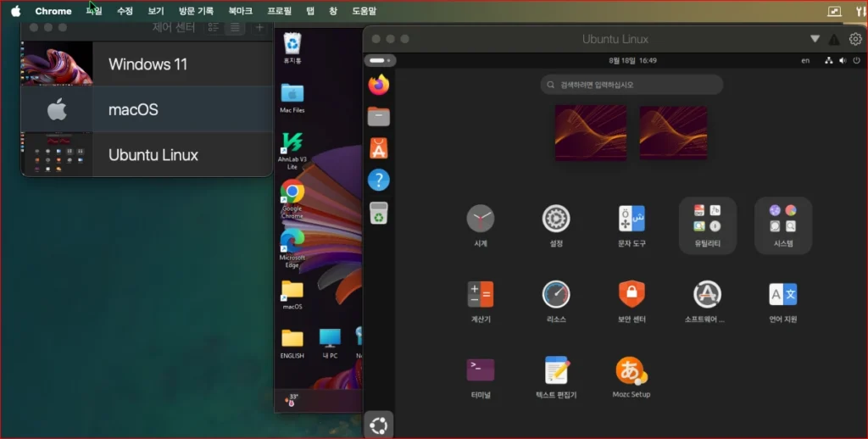Click the screen mirroring icon in macOS menu bar
The height and width of the screenshot is (439, 868).
[834, 11]
